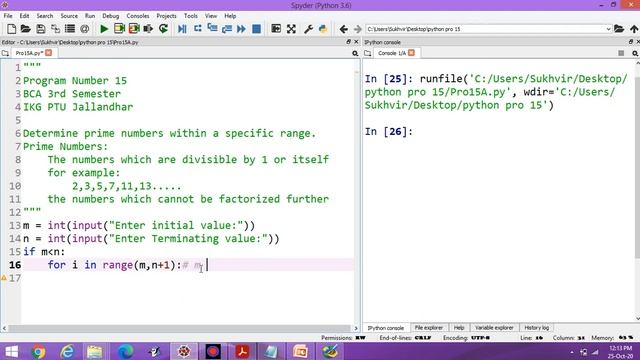Run file with green play button
Image resolution: width=640 pixels, height=360 pixels.
pyautogui.click(x=104, y=29)
